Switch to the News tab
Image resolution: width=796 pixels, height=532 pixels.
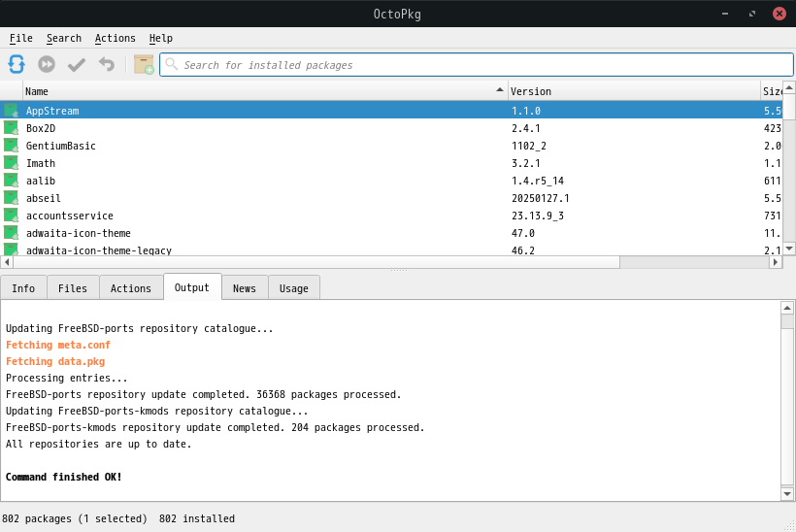coord(245,288)
